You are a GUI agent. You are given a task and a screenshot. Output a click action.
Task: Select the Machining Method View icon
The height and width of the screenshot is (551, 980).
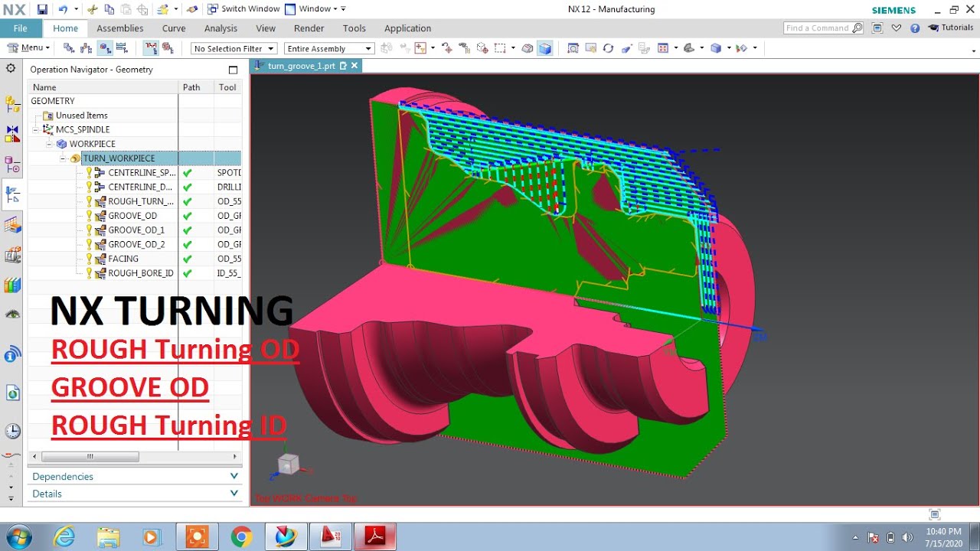click(x=123, y=48)
